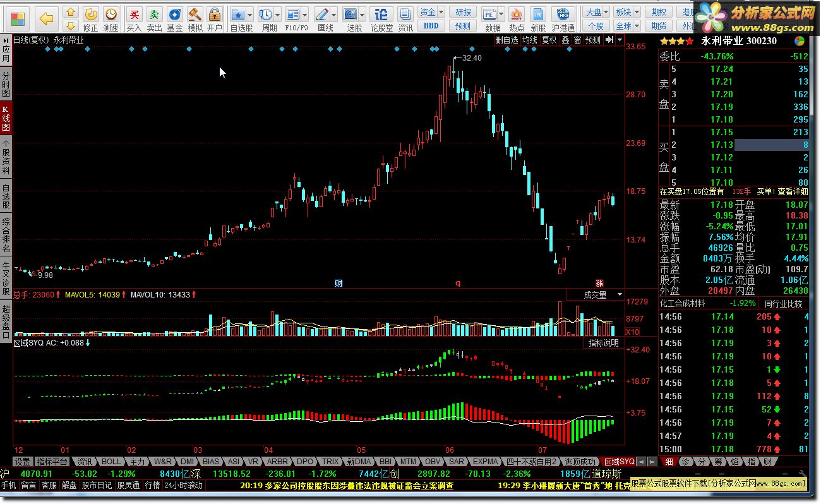Select the 综合排名 side tab
The image size is (821, 504).
click(6, 235)
